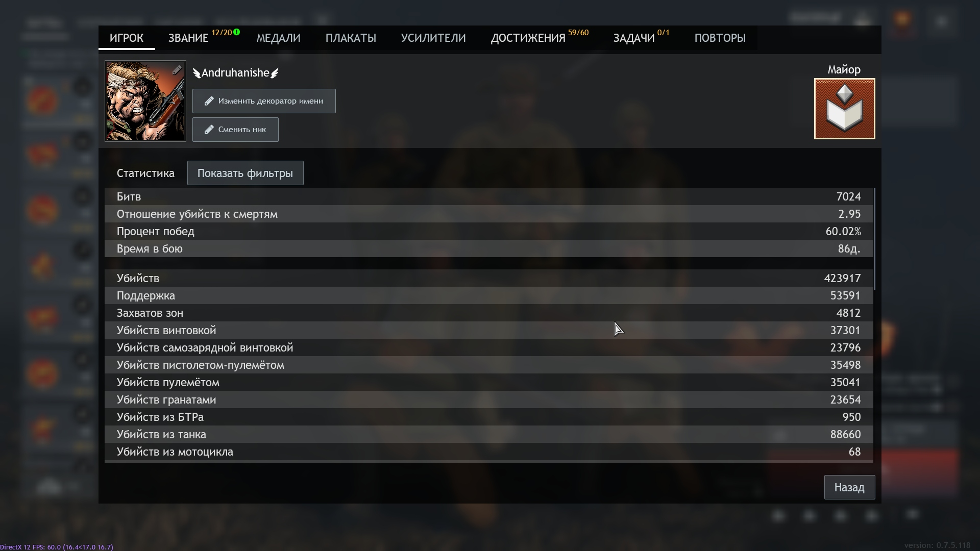Image resolution: width=980 pixels, height=551 pixels.
Task: Click the Andruhanishe player name
Action: tap(235, 73)
